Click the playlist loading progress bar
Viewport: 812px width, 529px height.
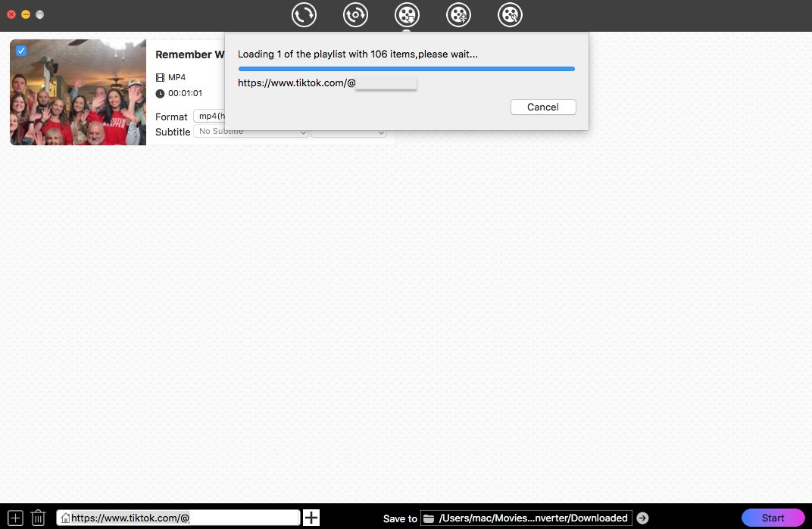407,69
